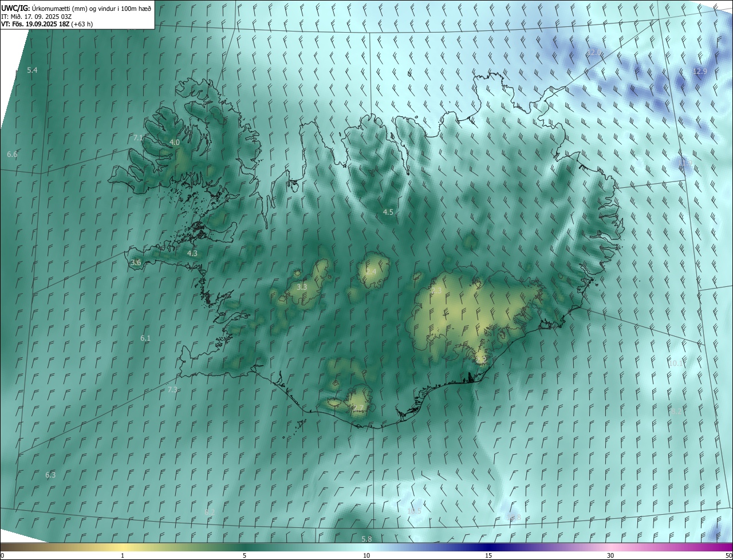This screenshot has height=560, width=733.
Task: Click the 10.8 value label on the map
Action: coord(514,518)
